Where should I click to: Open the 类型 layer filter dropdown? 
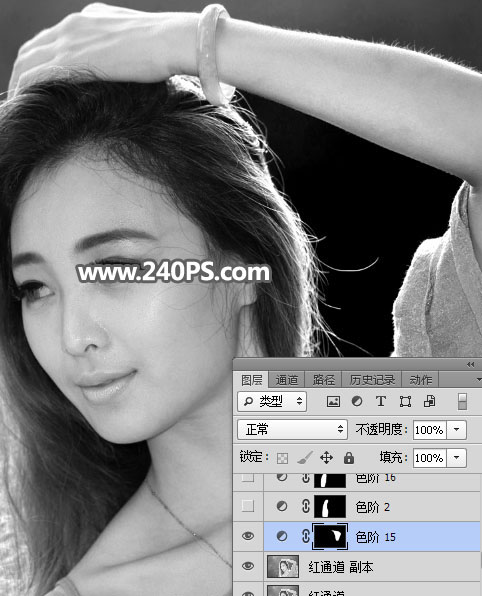click(x=272, y=401)
